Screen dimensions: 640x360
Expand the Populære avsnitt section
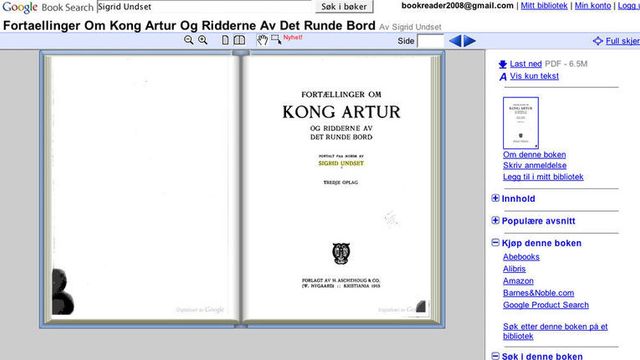(x=495, y=220)
